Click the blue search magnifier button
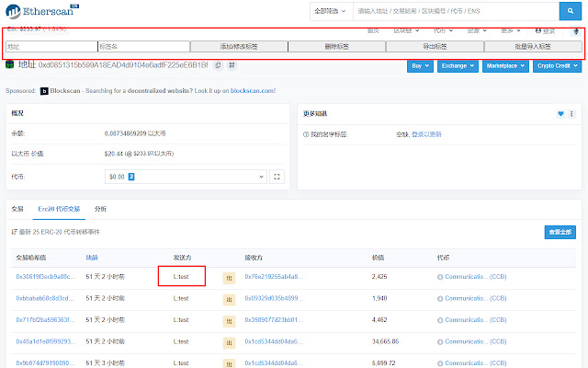 (x=570, y=11)
